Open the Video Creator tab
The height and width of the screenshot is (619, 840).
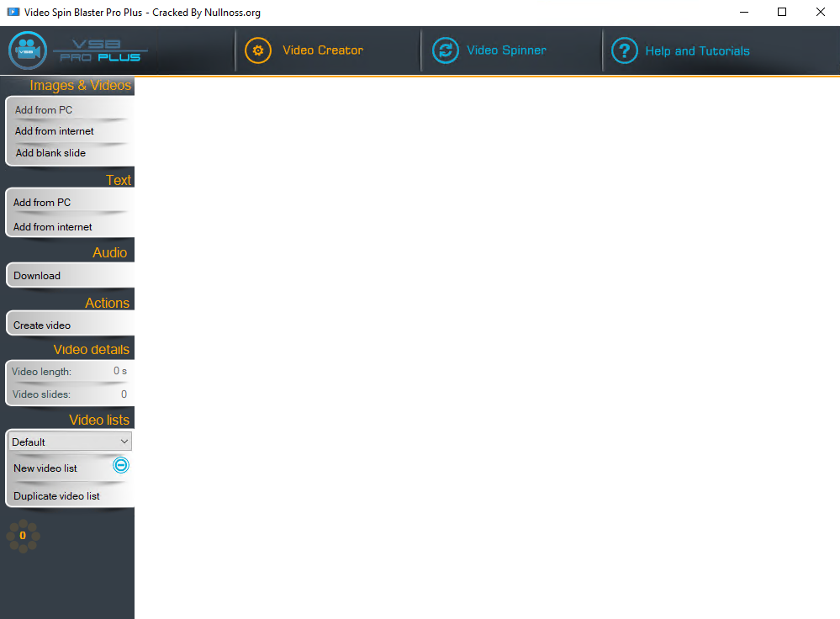[323, 50]
